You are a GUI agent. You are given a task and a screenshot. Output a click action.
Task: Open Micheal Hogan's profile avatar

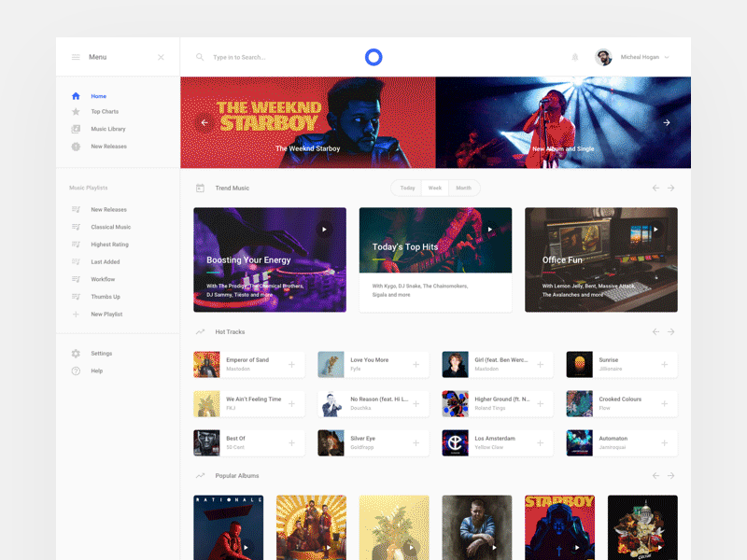tap(603, 57)
